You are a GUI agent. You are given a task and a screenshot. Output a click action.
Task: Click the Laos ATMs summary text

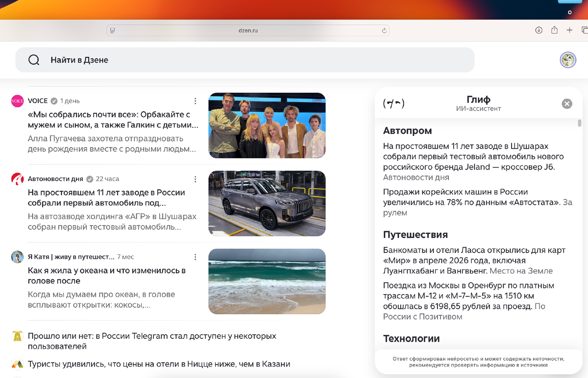474,260
